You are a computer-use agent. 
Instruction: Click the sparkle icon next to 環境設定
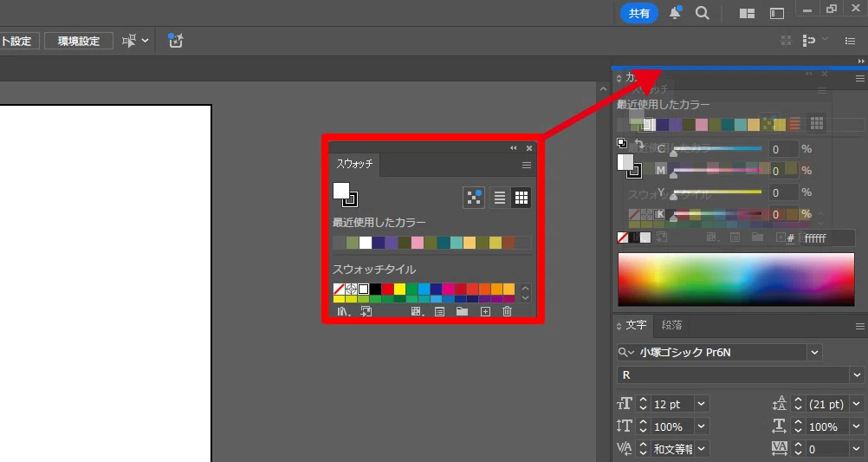click(x=176, y=41)
